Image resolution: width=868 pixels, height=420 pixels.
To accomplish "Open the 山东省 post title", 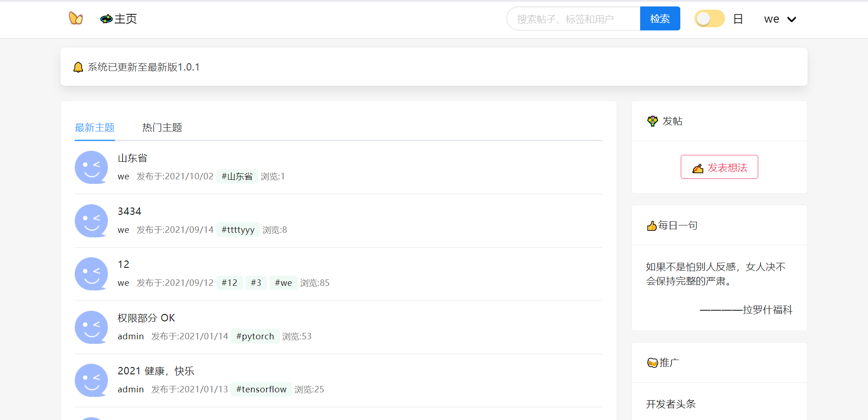I will coord(132,158).
